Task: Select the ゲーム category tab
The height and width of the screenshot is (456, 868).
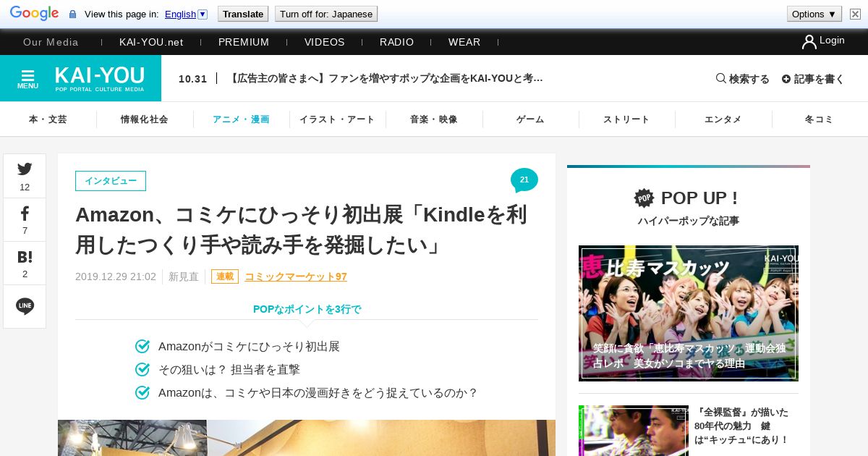Action: 530,119
